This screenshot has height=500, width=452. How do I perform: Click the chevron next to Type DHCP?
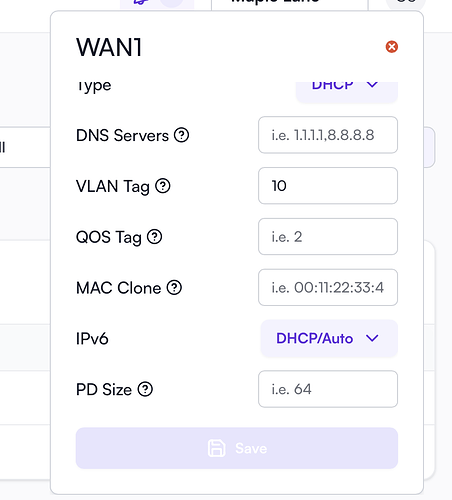coord(372,85)
